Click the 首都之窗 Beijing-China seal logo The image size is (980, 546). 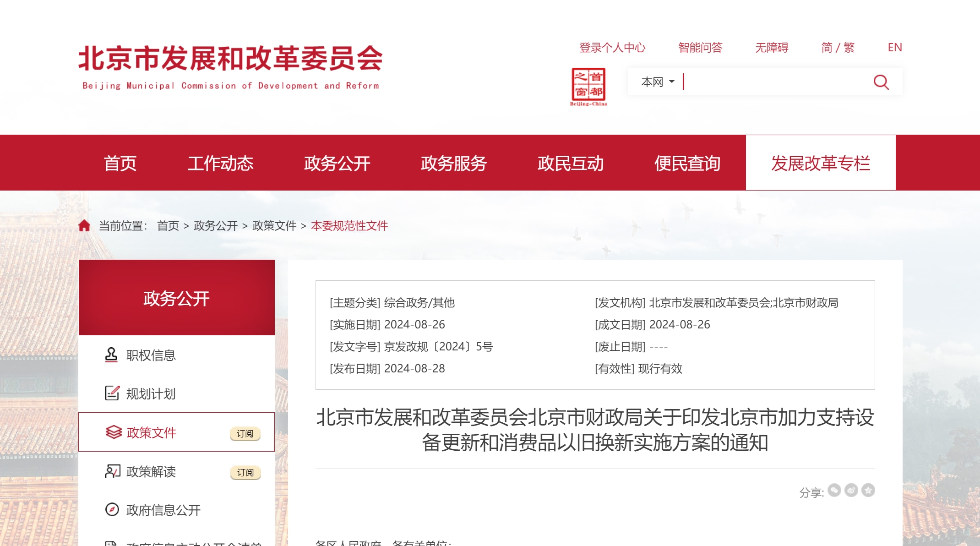tap(588, 87)
